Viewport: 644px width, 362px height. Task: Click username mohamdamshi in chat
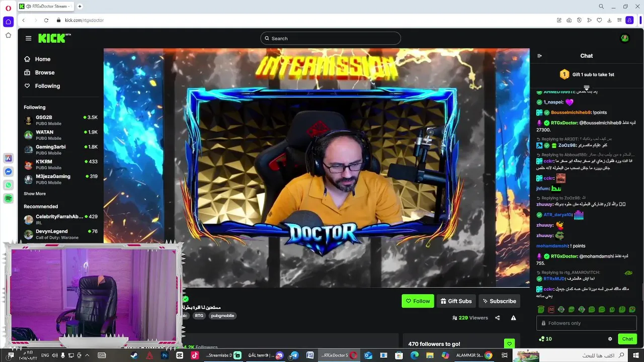coord(552,246)
